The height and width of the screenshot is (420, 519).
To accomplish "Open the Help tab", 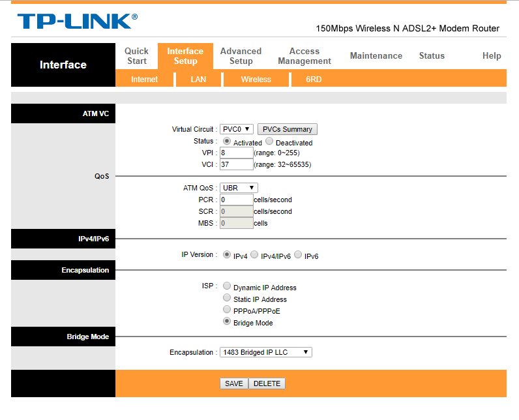I will click(x=492, y=55).
